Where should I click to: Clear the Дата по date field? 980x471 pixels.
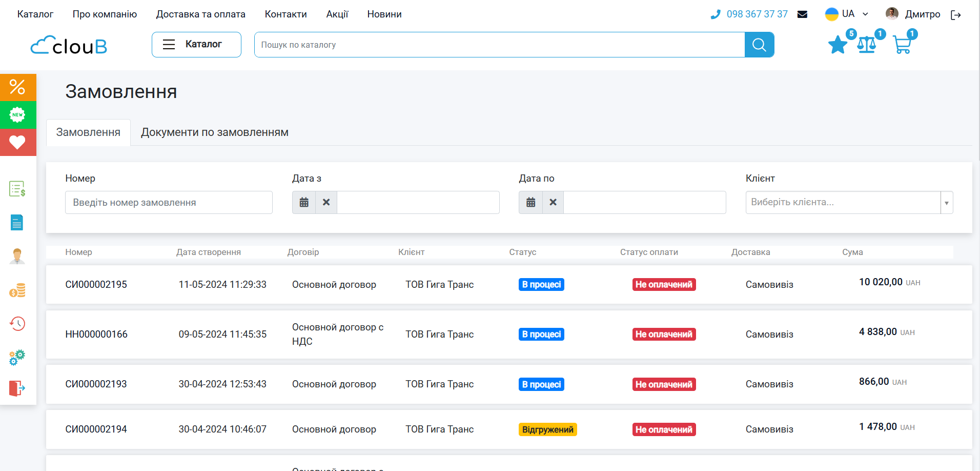553,203
